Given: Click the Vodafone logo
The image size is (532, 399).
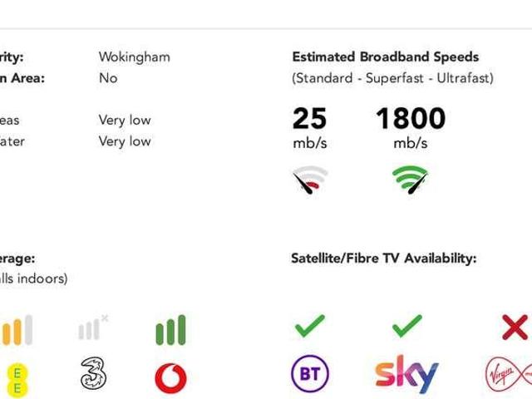Looking at the screenshot, I should pos(170,378).
